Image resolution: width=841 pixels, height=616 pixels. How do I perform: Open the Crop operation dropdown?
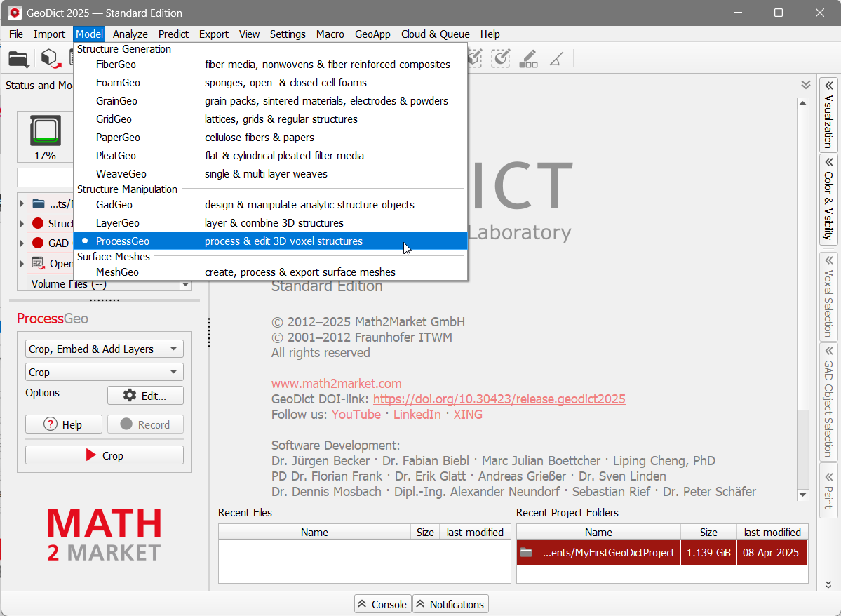point(104,372)
